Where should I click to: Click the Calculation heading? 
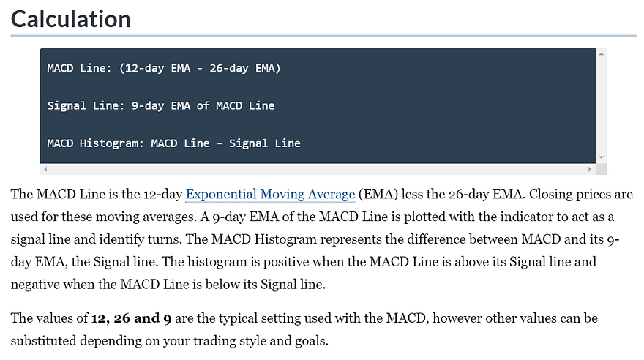71,18
